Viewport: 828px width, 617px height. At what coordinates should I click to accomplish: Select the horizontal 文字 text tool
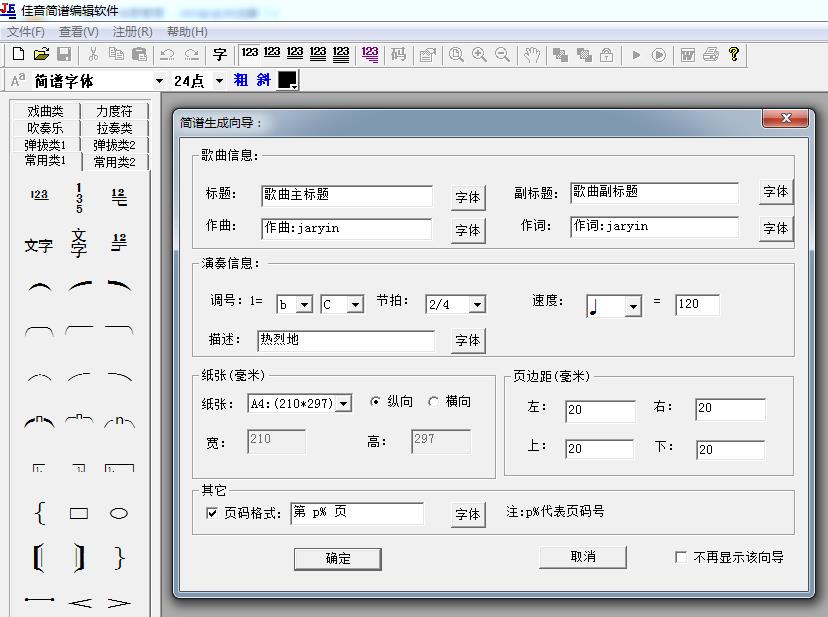38,245
